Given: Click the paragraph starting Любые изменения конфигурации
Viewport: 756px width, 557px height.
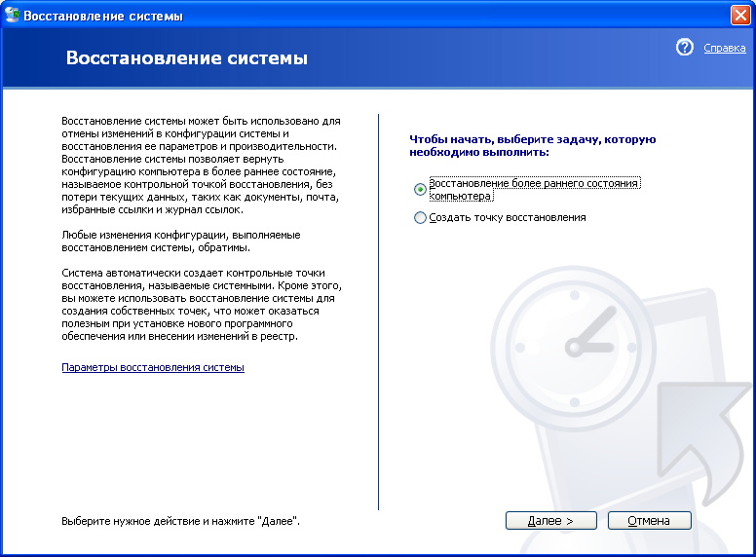Looking at the screenshot, I should pyautogui.click(x=181, y=241).
